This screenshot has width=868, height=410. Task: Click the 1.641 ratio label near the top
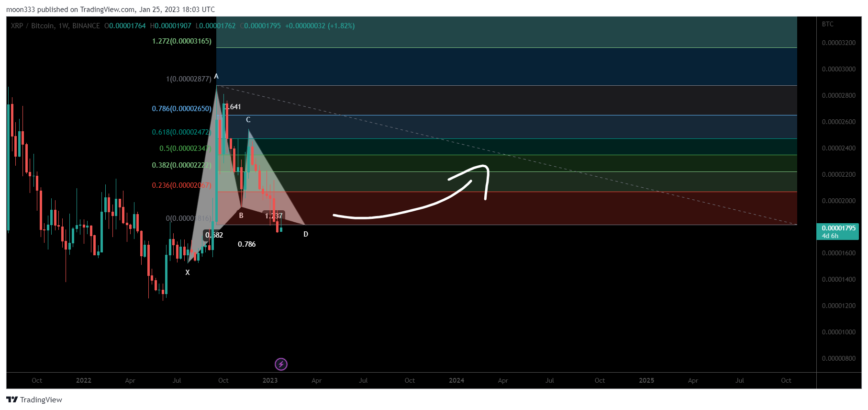(x=233, y=107)
